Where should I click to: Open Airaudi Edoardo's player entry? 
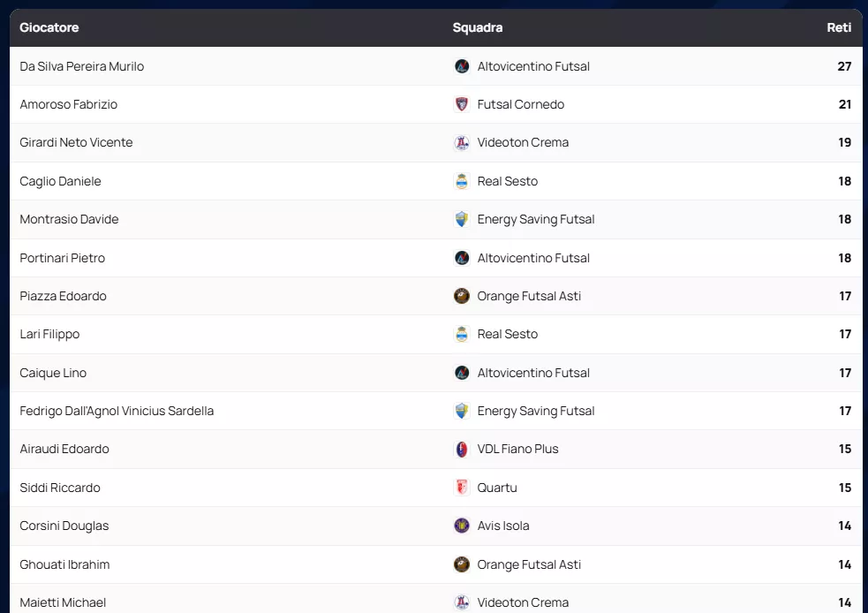(x=64, y=449)
